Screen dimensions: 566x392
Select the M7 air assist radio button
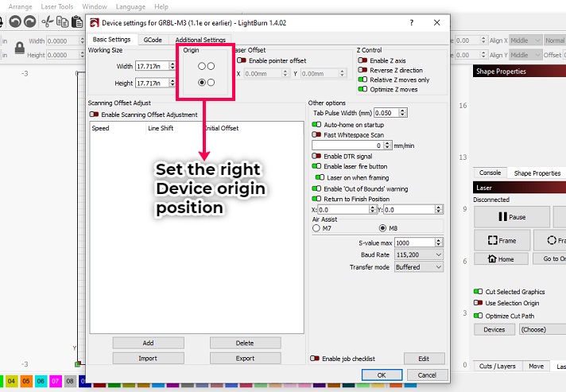coord(316,228)
